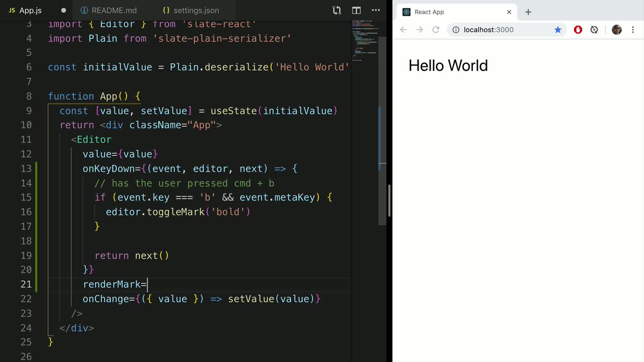Open changes compare icon in editor toolbar
644x362 pixels.
[337, 10]
